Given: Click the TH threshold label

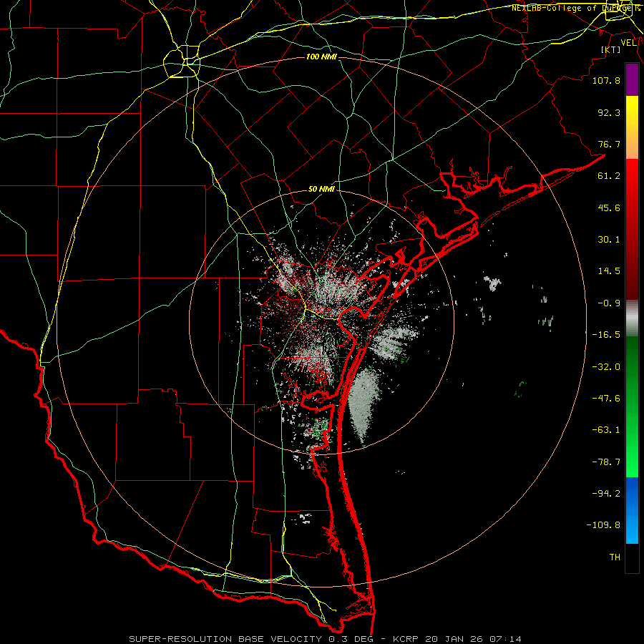Looking at the screenshot, I should [615, 557].
